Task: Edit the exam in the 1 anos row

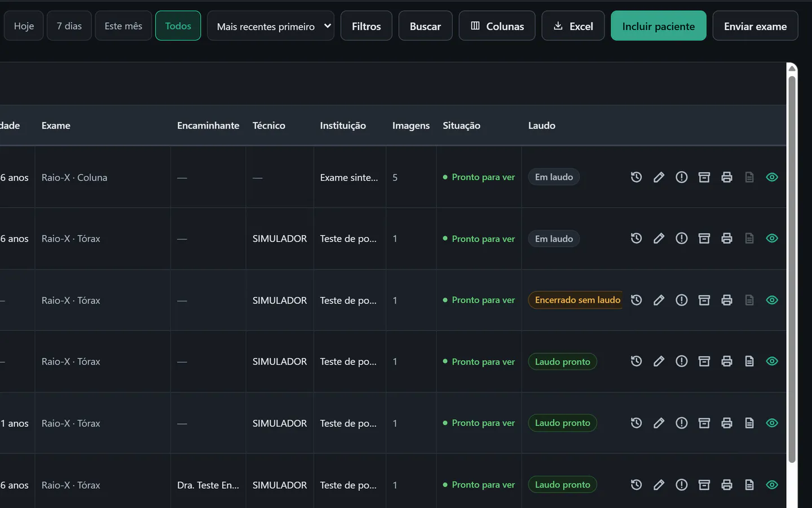Action: coord(659,423)
